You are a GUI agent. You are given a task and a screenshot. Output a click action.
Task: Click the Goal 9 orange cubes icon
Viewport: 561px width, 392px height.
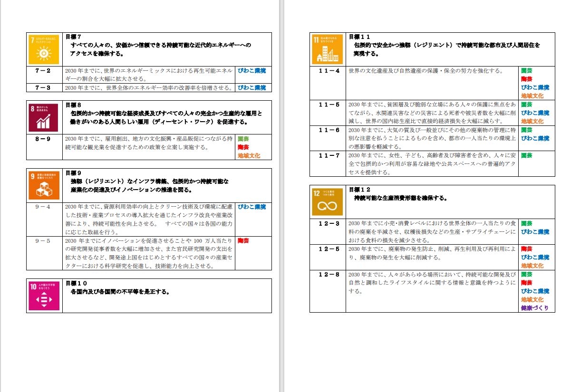[x=44, y=185]
